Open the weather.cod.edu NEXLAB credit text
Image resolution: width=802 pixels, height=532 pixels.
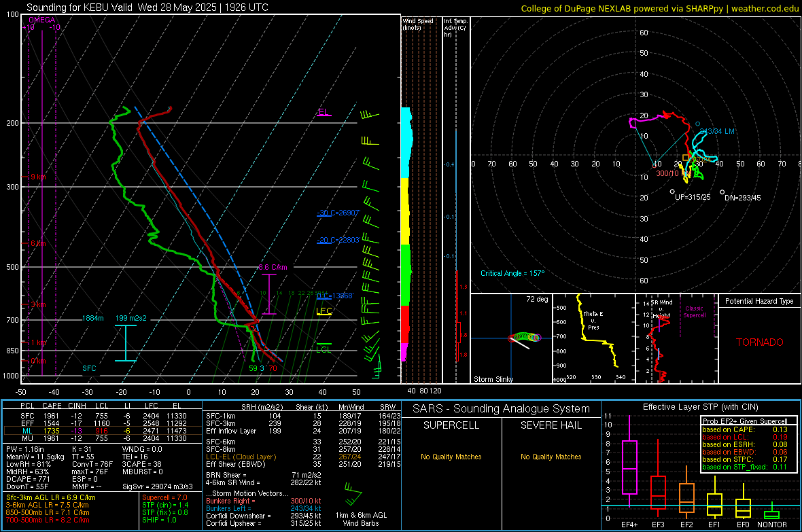click(659, 8)
